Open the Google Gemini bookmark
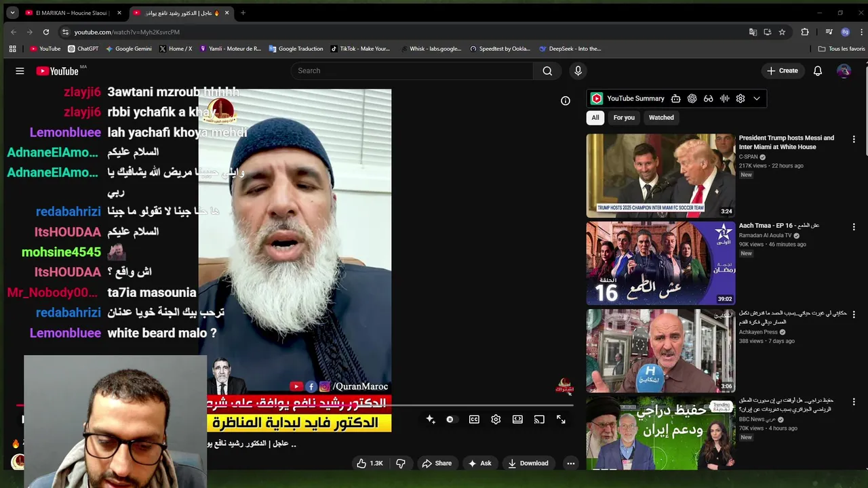The width and height of the screenshot is (868, 488). pyautogui.click(x=128, y=49)
